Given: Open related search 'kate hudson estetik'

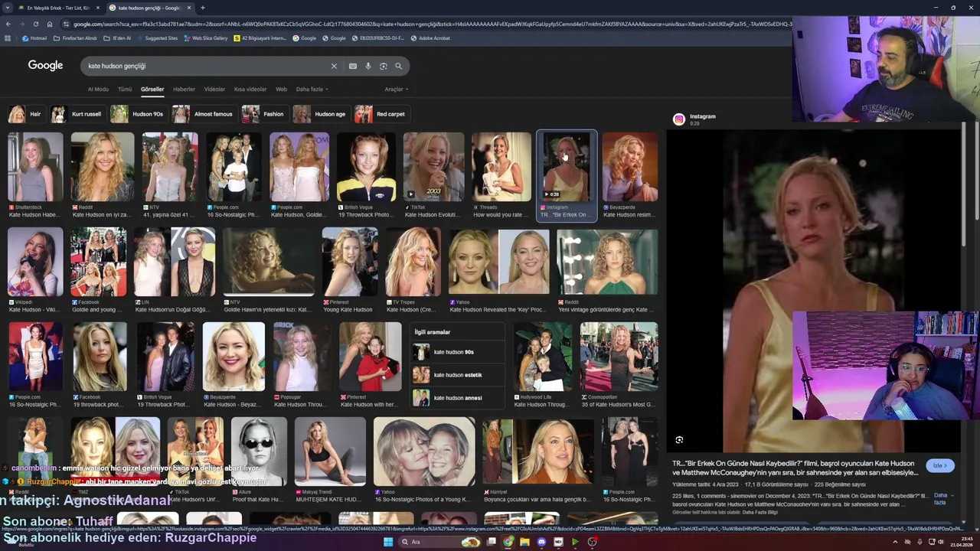Looking at the screenshot, I should click(457, 375).
